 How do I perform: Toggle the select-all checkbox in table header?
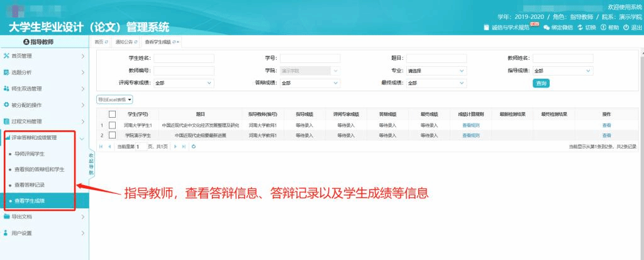pyautogui.click(x=112, y=114)
